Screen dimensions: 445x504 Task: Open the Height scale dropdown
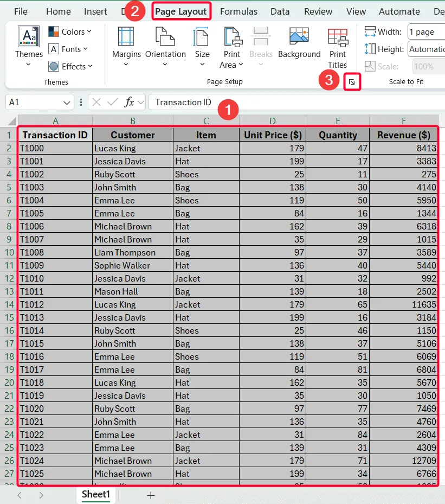[x=427, y=49]
